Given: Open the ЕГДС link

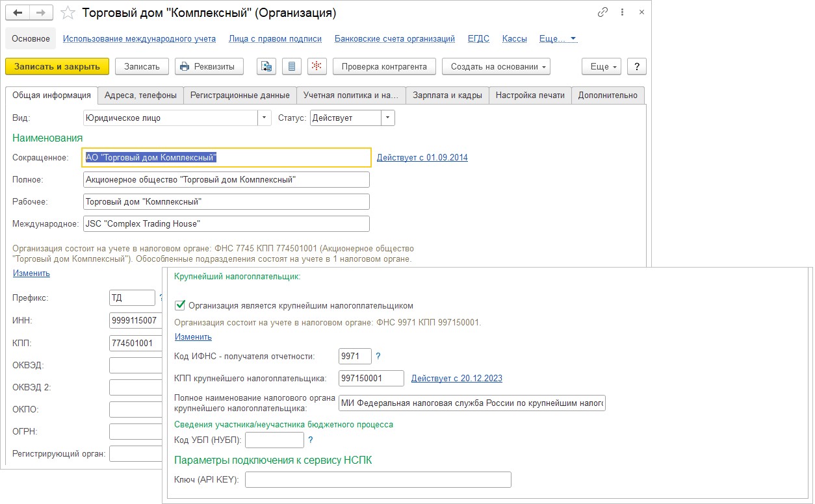Looking at the screenshot, I should coord(478,38).
